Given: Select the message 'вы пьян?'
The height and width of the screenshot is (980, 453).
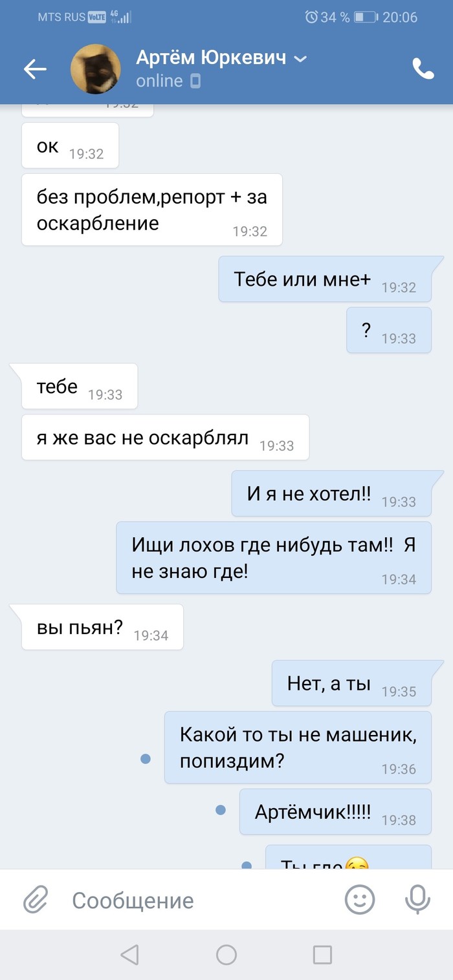Looking at the screenshot, I should click(102, 627).
